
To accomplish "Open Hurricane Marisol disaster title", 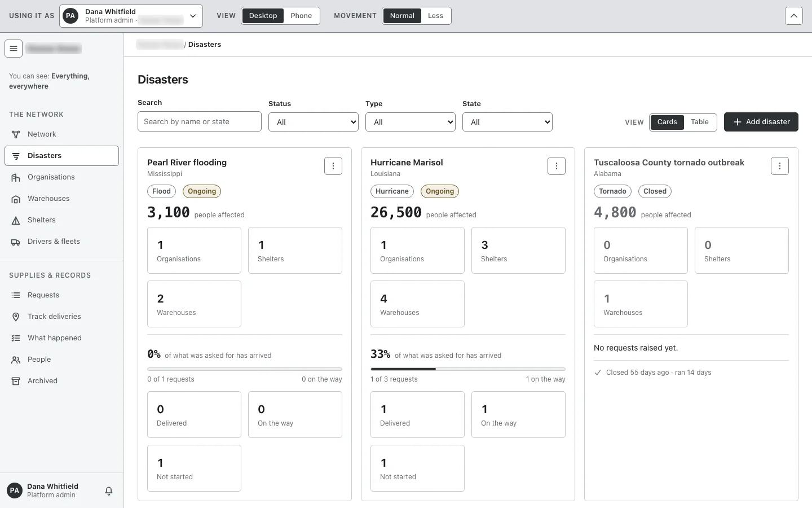I will (x=407, y=163).
